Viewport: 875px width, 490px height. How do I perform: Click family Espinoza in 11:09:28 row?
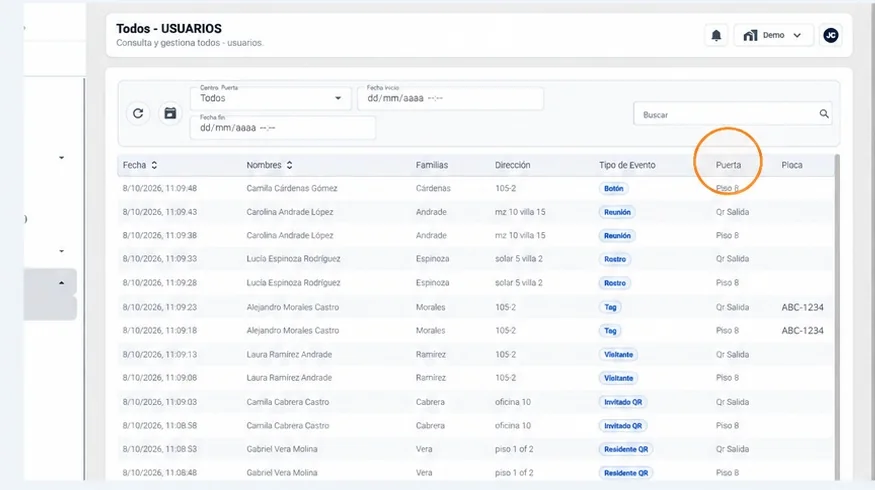pyautogui.click(x=432, y=283)
